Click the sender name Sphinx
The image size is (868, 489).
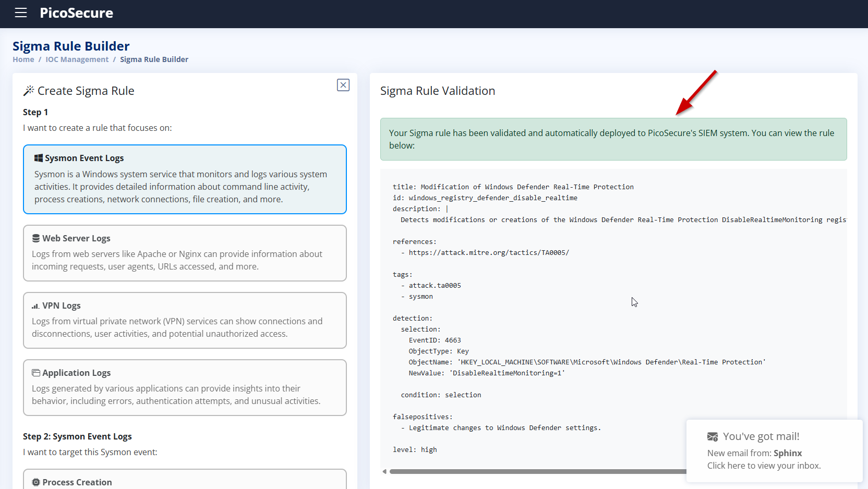tap(788, 453)
